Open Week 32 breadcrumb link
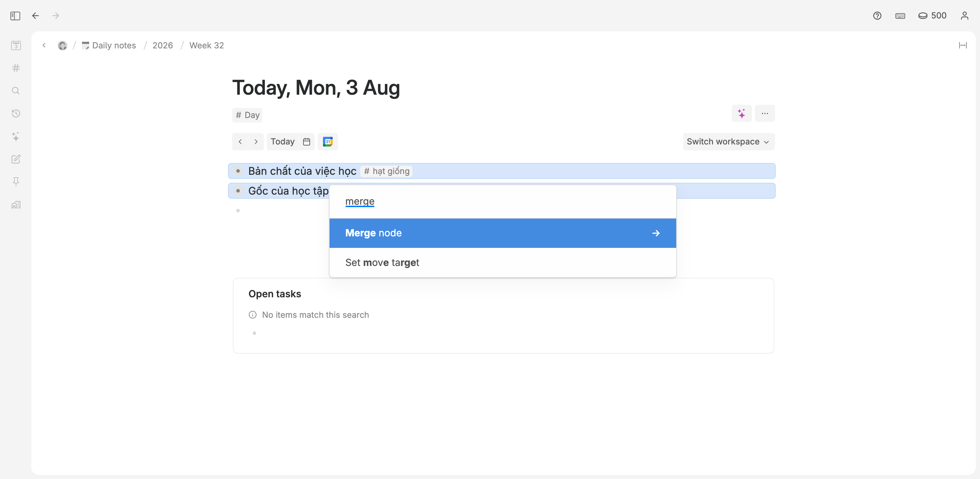980x479 pixels. 207,45
